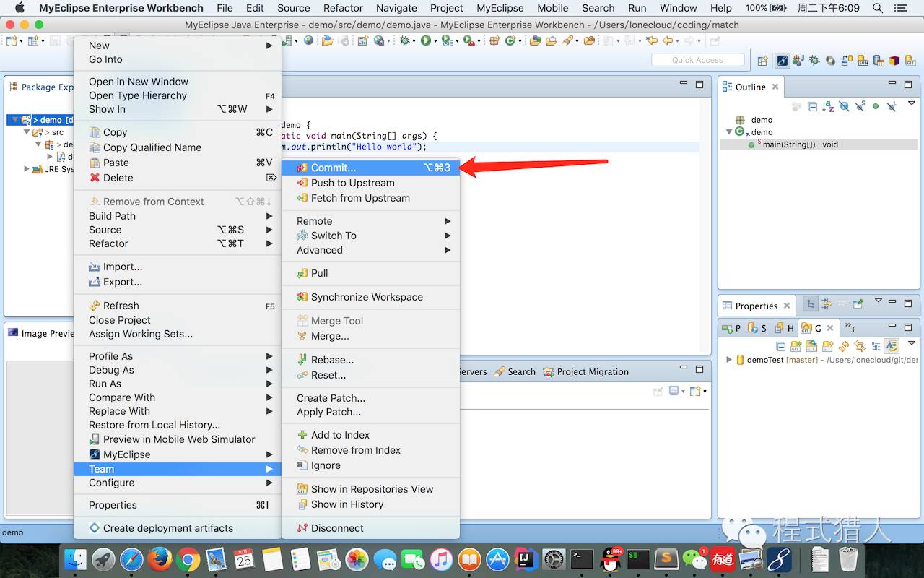Expand the Run As submenu
The height and width of the screenshot is (578, 924).
click(x=178, y=384)
